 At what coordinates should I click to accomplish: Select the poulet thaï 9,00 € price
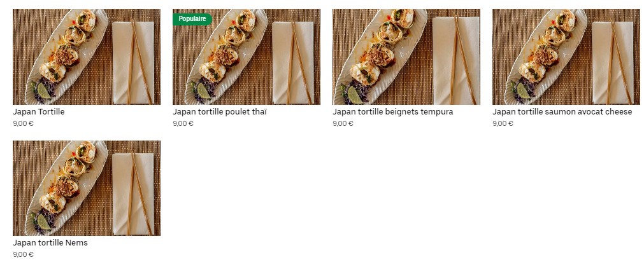coord(183,123)
